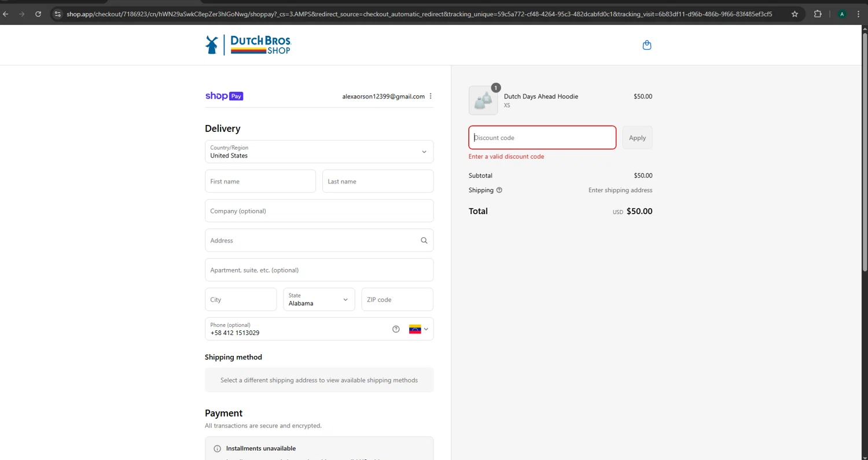
Task: Click 'Enter shipping address' text
Action: 620,190
